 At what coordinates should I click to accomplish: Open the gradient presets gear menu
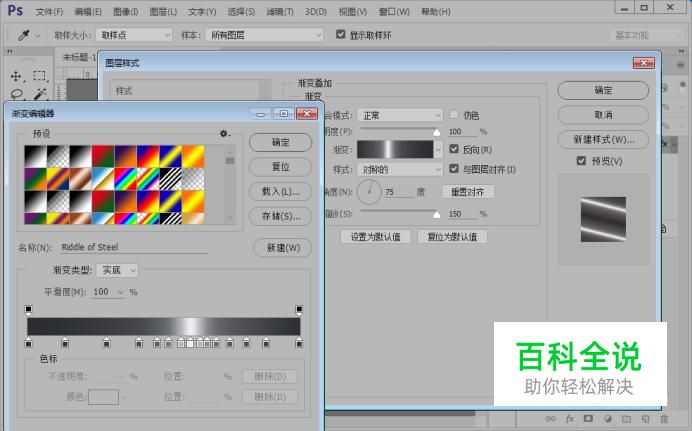[x=225, y=133]
